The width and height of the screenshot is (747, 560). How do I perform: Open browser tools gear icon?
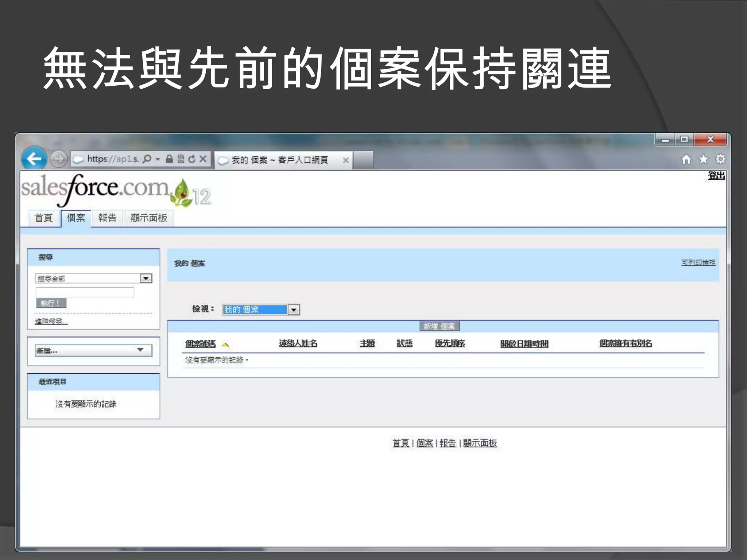tap(720, 159)
